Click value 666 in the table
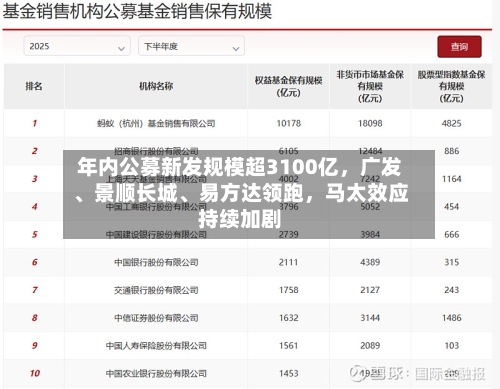The width and height of the screenshot is (500, 389). (452, 235)
